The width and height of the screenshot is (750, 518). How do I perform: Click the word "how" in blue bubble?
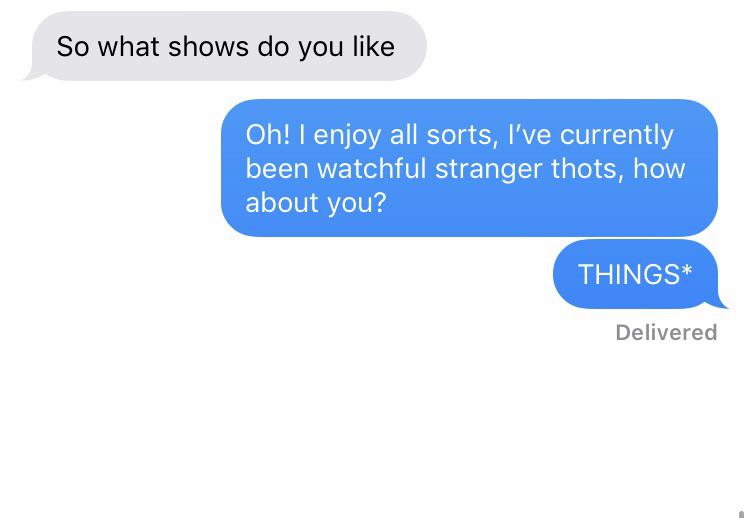[659, 168]
